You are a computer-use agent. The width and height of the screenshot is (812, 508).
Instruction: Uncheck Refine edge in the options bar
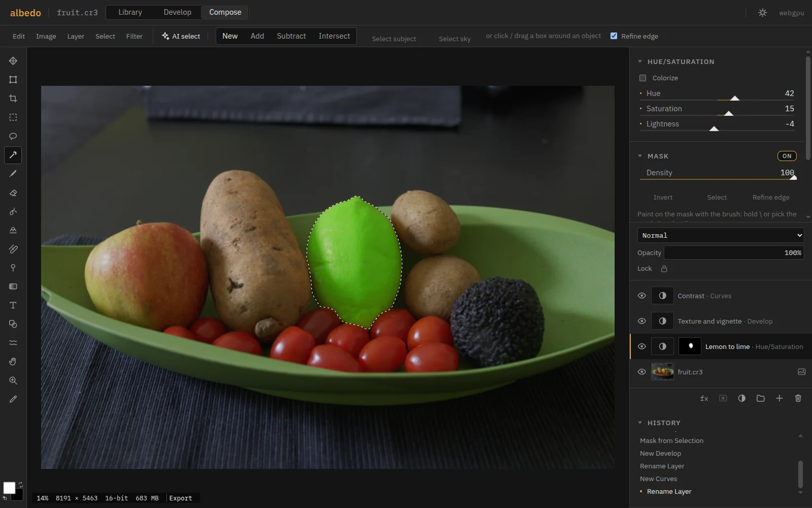(x=614, y=36)
